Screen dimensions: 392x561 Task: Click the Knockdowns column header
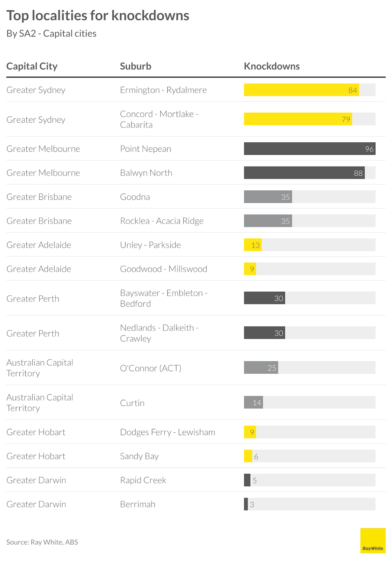tap(272, 66)
